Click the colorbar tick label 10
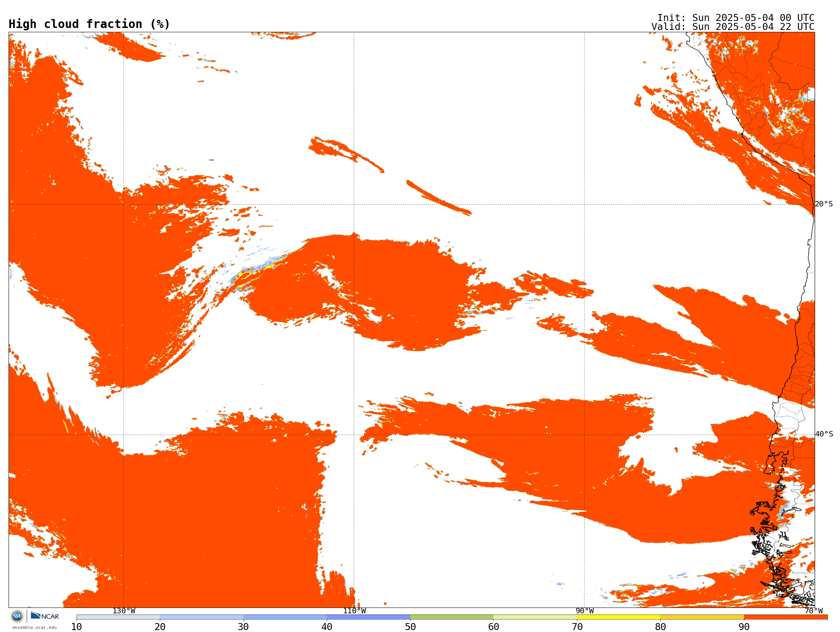840x632 pixels. click(x=77, y=627)
